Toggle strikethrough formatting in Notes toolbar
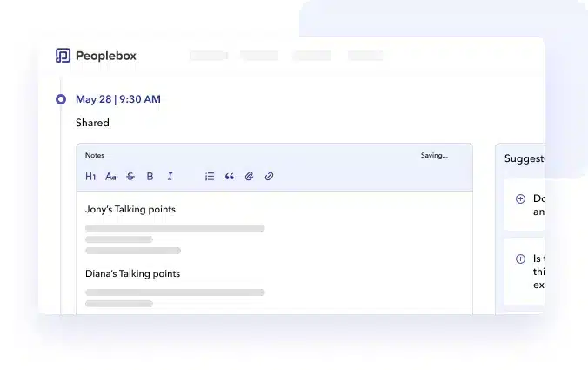Screen dimensions: 588x370 pos(130,177)
